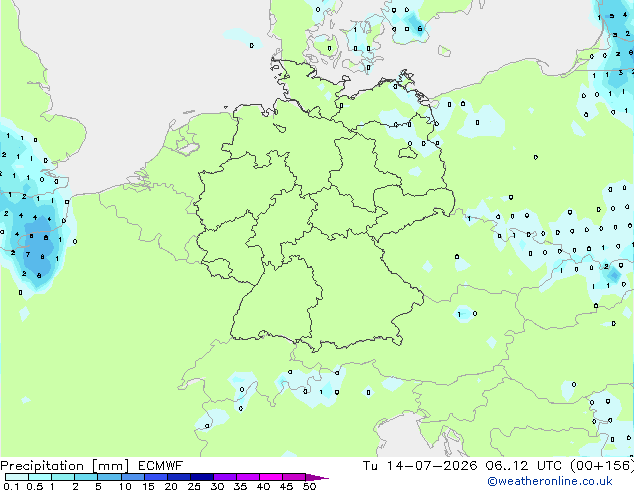The width and height of the screenshot is (634, 490).
Task: Click the 0.1–0.5 mm legend swatch
Action: pyautogui.click(x=17, y=477)
